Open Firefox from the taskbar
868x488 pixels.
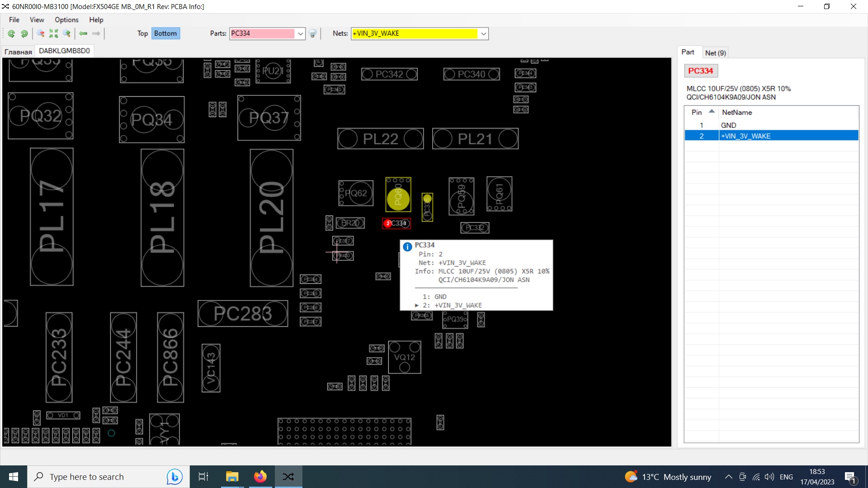[260, 477]
